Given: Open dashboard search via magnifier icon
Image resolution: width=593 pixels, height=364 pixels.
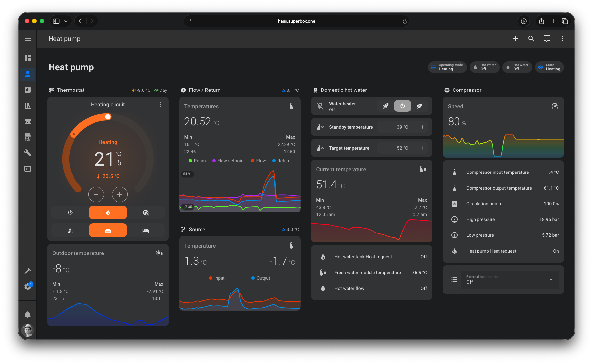Looking at the screenshot, I should point(531,38).
